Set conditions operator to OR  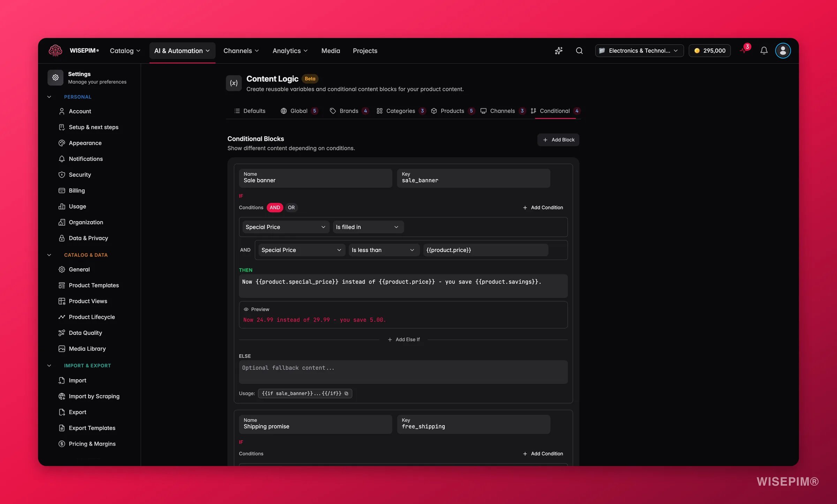click(291, 208)
